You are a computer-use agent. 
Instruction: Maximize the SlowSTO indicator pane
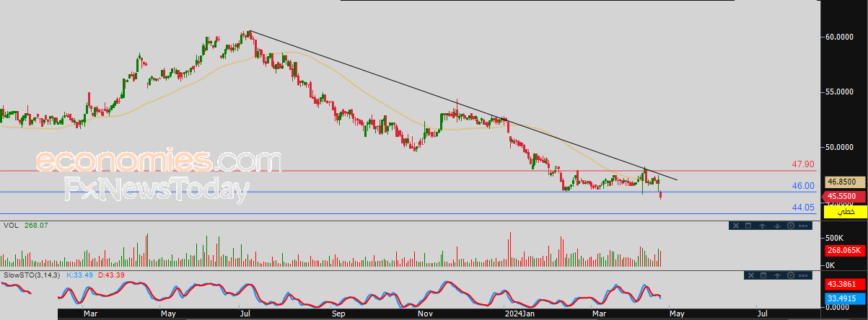763,275
